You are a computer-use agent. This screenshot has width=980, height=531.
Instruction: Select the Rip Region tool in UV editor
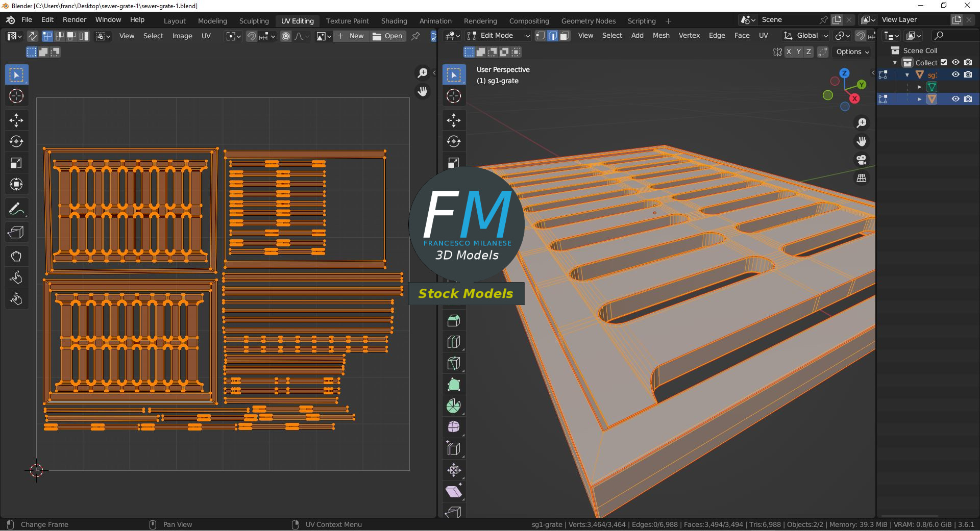(16, 233)
